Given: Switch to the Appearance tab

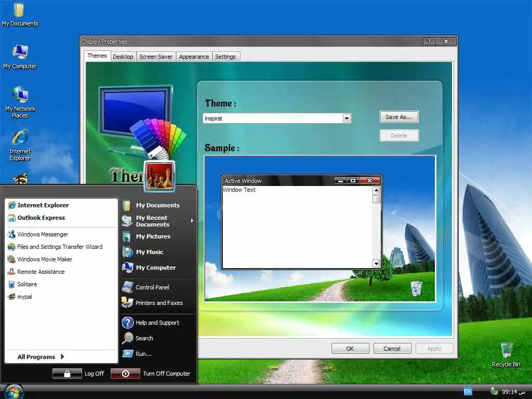Looking at the screenshot, I should pos(194,57).
